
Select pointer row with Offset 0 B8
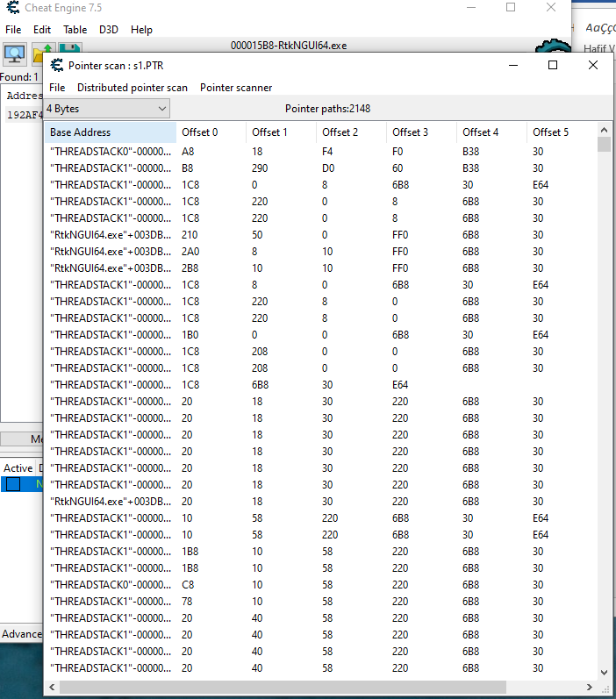click(x=320, y=168)
